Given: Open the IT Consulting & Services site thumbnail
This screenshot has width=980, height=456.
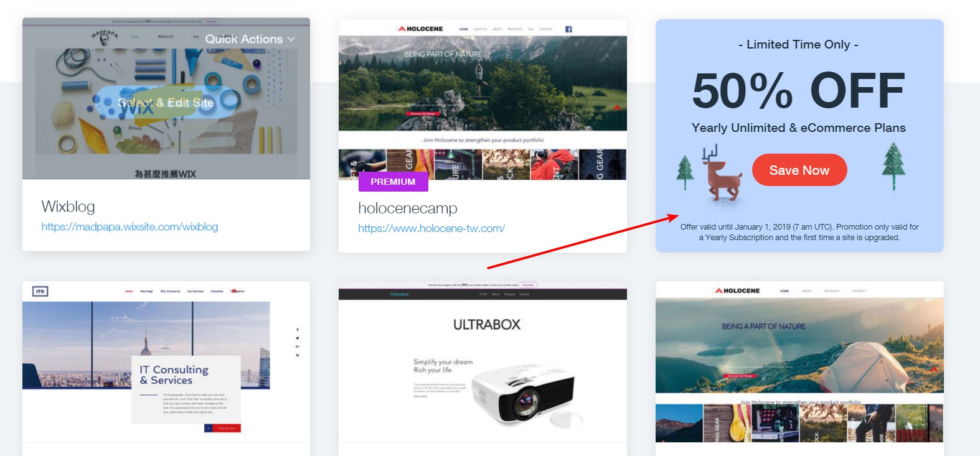Looking at the screenshot, I should click(166, 361).
